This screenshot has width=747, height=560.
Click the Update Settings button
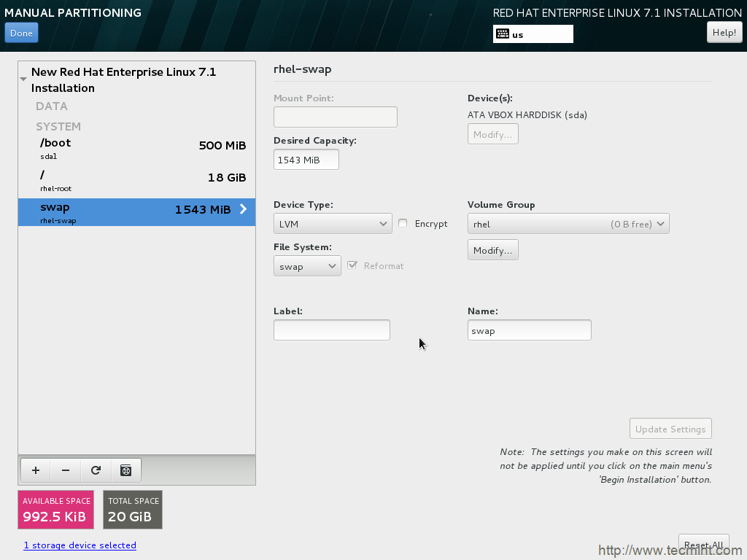pos(670,429)
